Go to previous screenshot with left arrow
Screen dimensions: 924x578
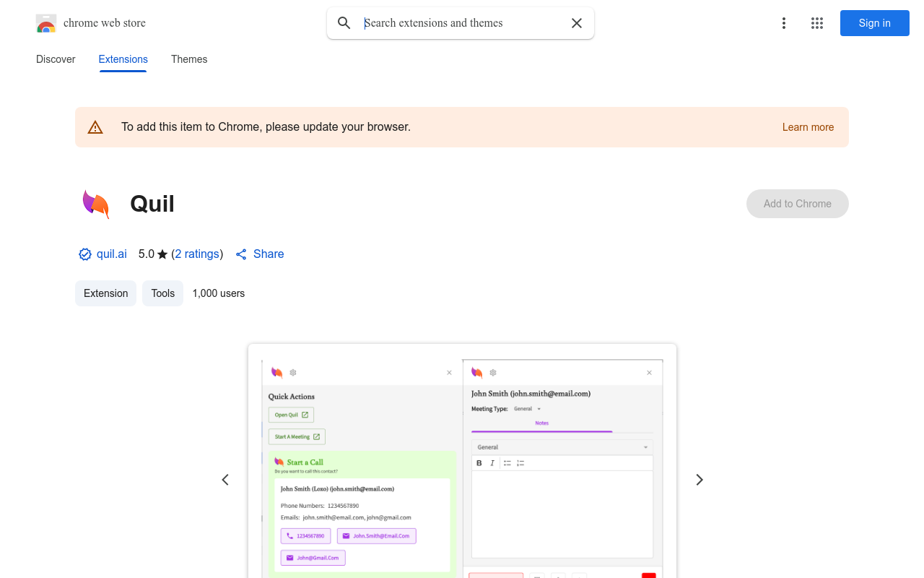coord(225,480)
